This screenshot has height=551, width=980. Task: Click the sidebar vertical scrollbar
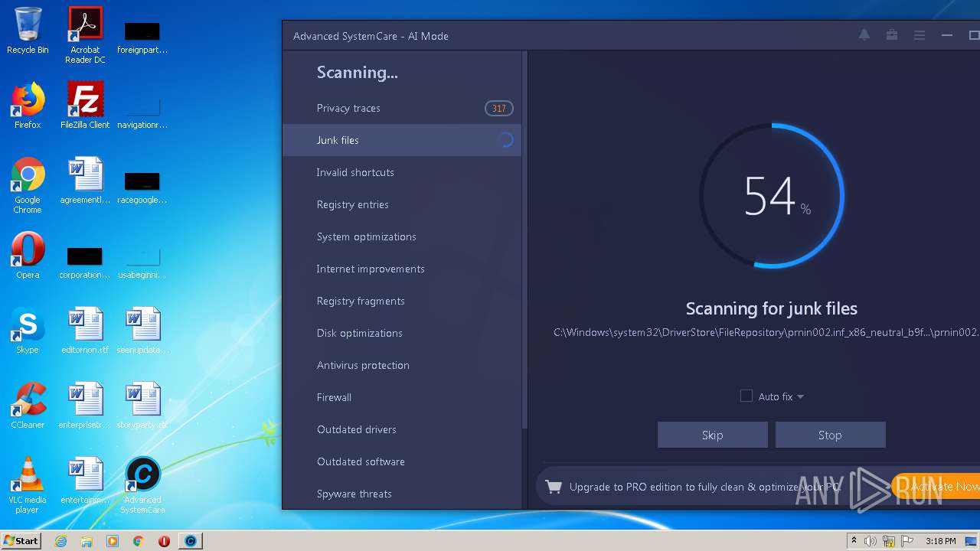524,241
